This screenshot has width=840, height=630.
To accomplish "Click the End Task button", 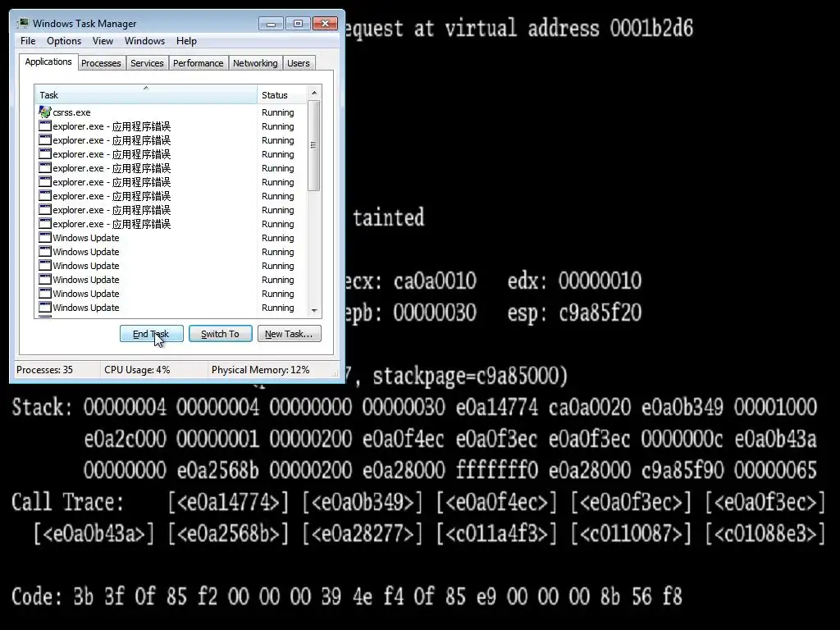I will coord(151,334).
